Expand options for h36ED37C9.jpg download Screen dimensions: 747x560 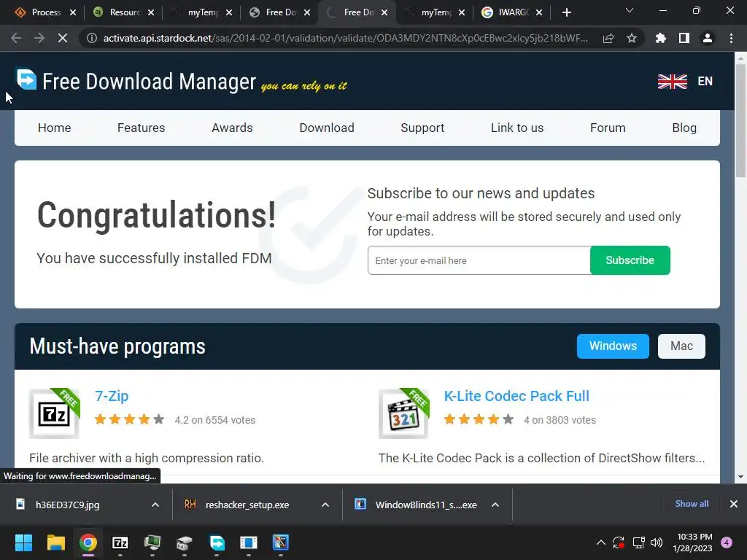(155, 505)
